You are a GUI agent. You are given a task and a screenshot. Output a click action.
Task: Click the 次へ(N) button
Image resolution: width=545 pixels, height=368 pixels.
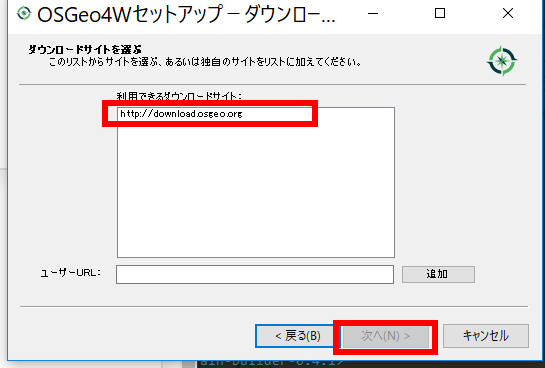point(385,336)
